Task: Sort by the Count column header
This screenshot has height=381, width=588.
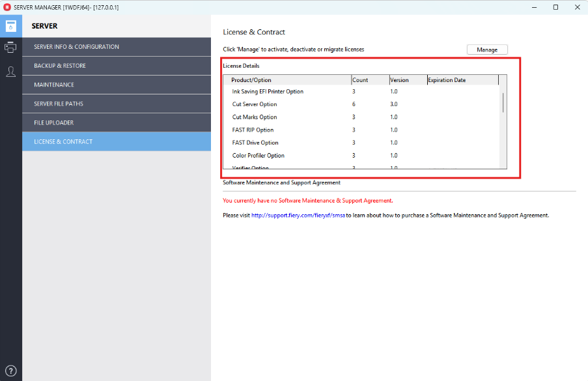Action: pos(371,80)
